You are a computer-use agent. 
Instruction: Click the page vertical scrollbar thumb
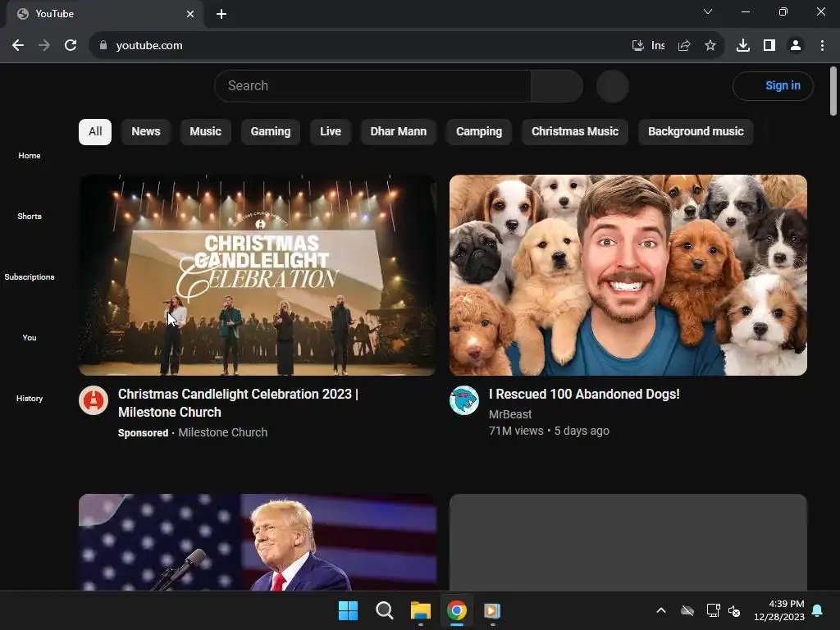(833, 91)
